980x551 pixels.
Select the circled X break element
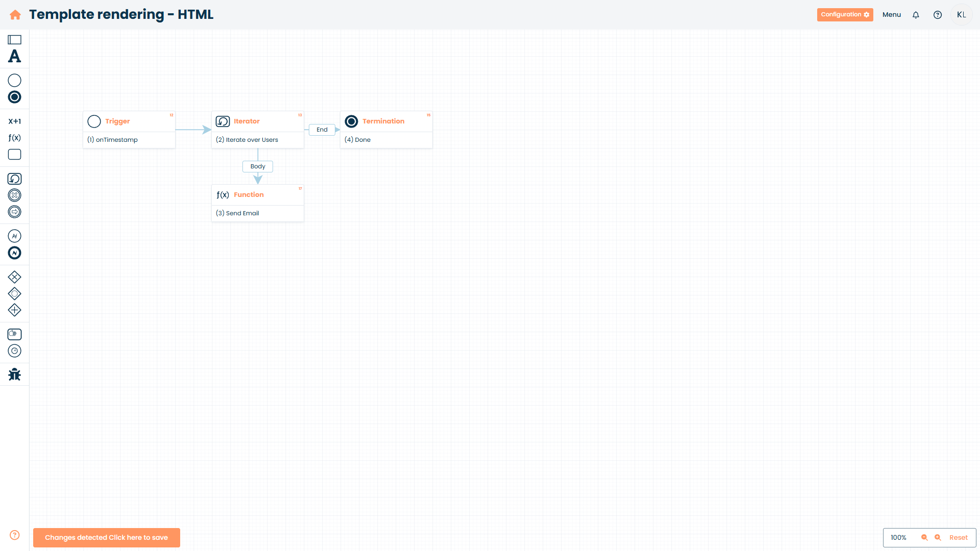(x=14, y=195)
